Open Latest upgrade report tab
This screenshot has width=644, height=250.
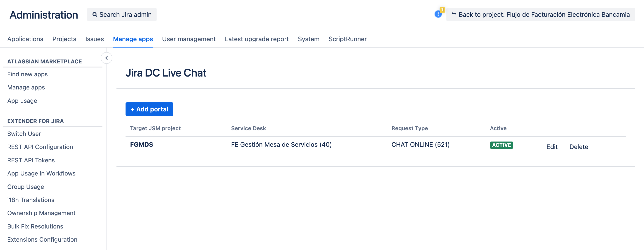[257, 39]
